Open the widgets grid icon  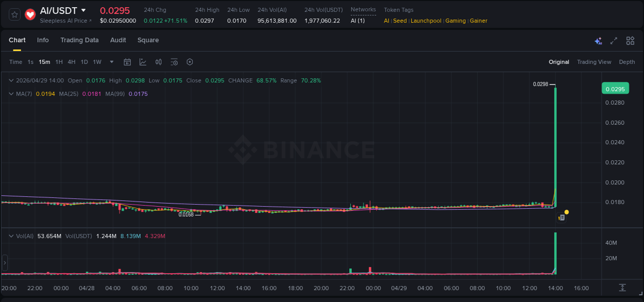(x=630, y=40)
